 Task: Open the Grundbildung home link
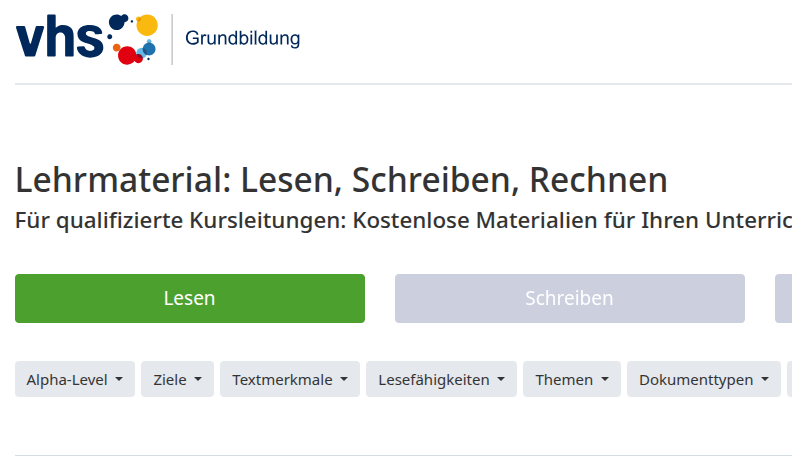tap(242, 39)
